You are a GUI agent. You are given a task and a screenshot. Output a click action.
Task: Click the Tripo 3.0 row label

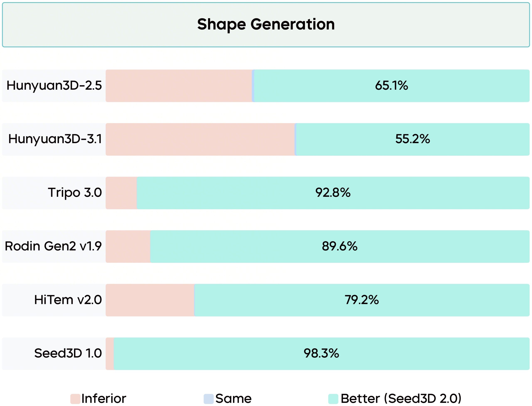75,193
